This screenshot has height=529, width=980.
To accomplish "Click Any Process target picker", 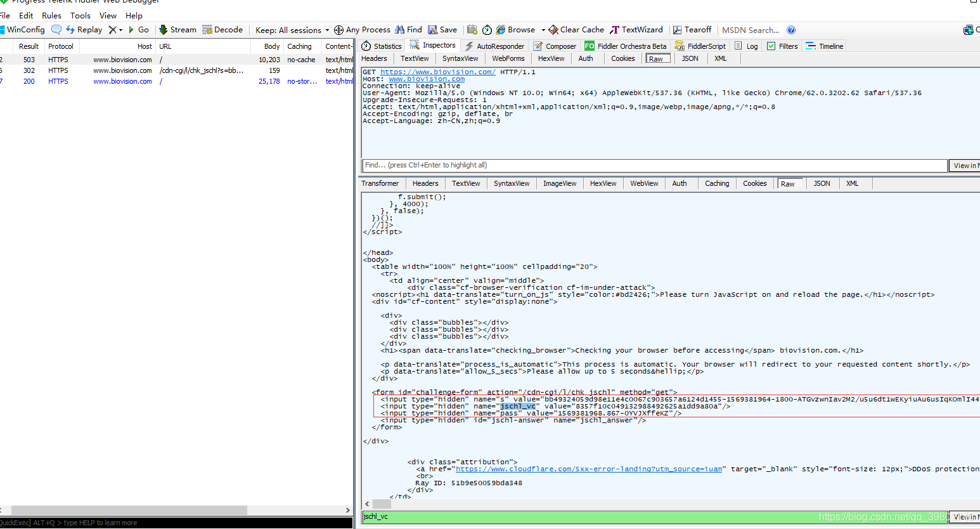I will 362,30.
